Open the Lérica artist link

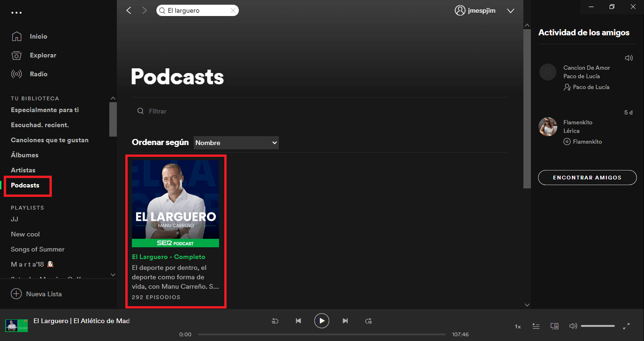(571, 131)
